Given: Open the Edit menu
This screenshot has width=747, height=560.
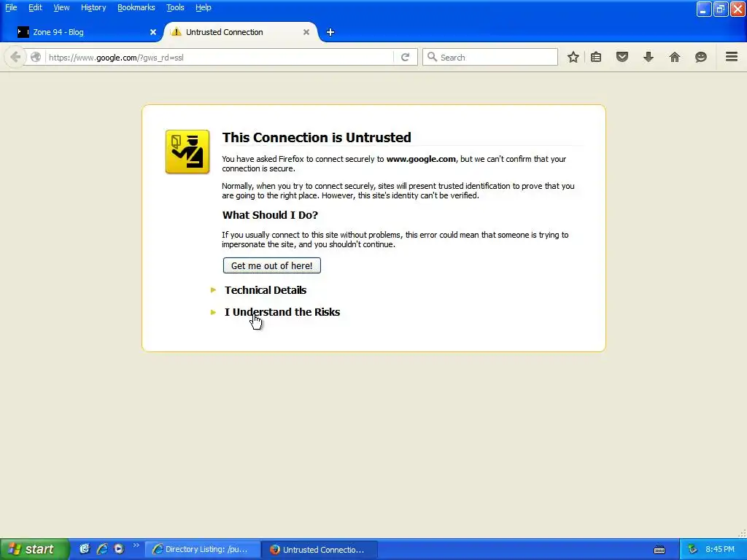Looking at the screenshot, I should tap(35, 7).
